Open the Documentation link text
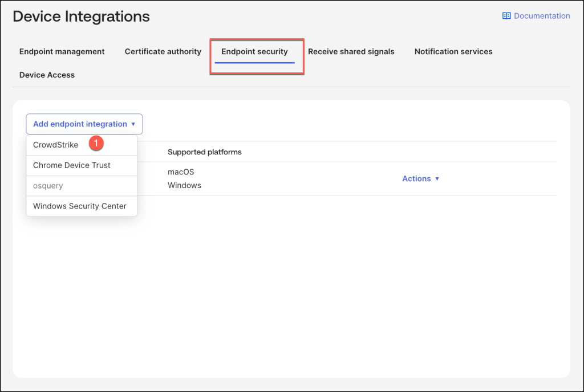Viewport: 584px width, 392px height. point(541,16)
